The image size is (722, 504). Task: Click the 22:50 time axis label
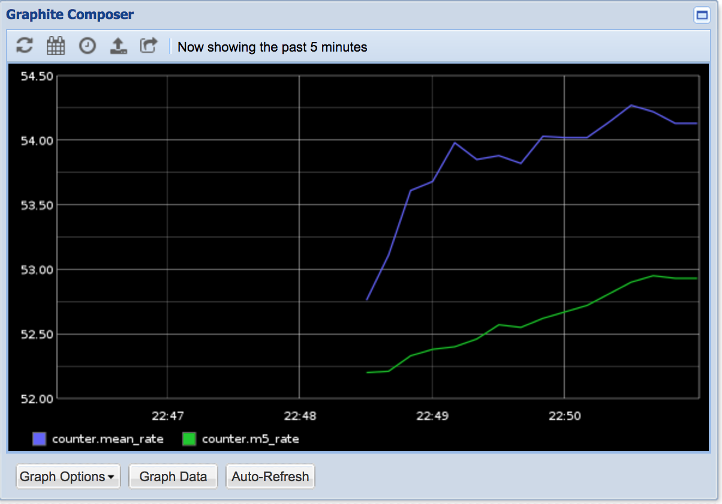[x=564, y=415]
